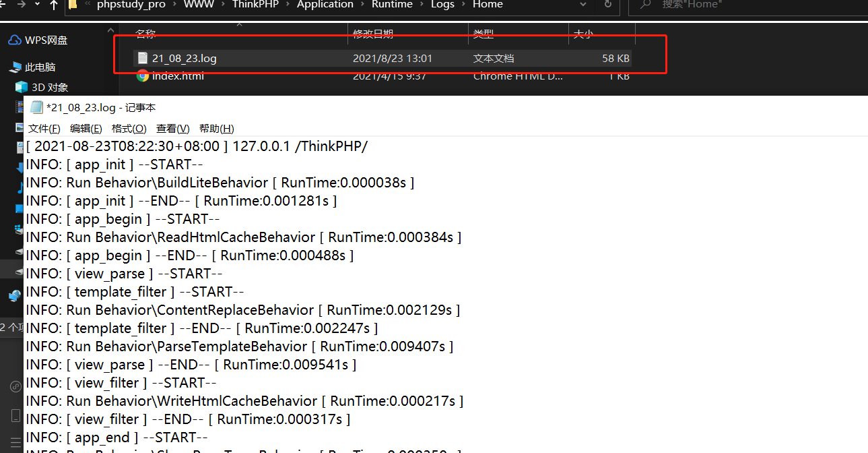Focus the 搜索"Home" search box
The width and height of the screenshot is (868, 453).
tap(747, 4)
